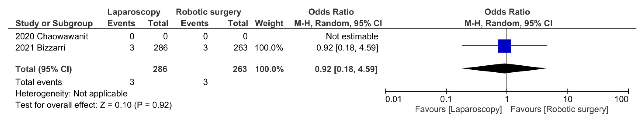Click the 100 axis tick label

tap(621, 99)
